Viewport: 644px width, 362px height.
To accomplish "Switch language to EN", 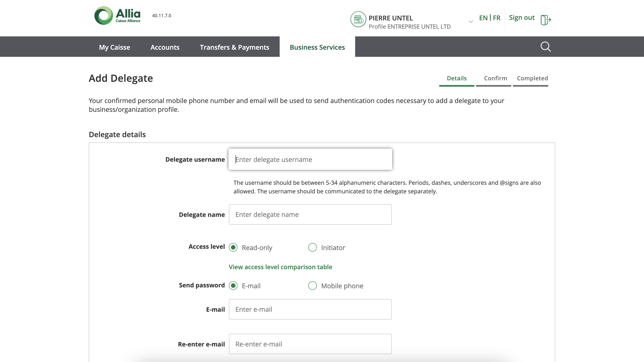I will click(483, 18).
